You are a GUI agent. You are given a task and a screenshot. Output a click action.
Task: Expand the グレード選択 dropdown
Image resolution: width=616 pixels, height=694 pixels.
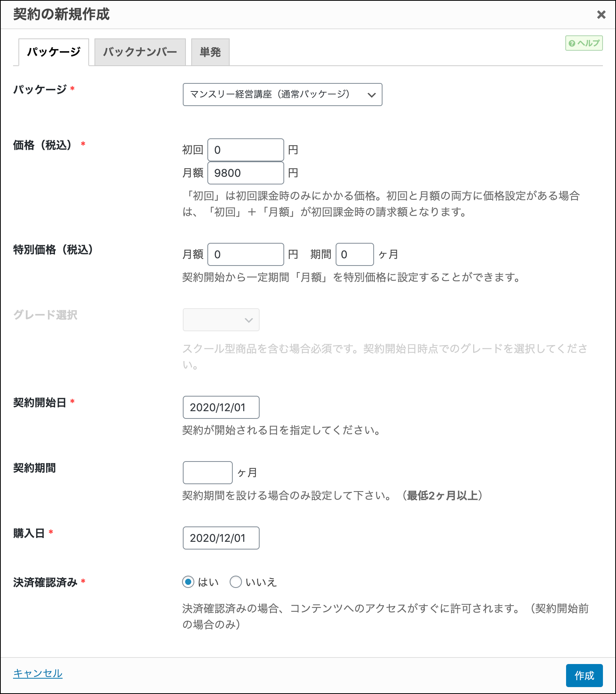coord(221,320)
